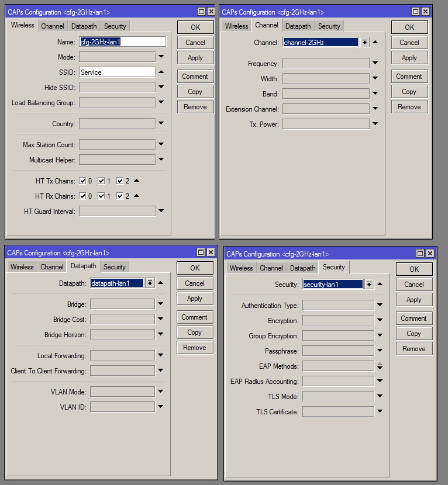Viewport: 448px width, 485px height.
Task: Click the Name field cfg-2GHz-lan1
Action: tap(122, 41)
